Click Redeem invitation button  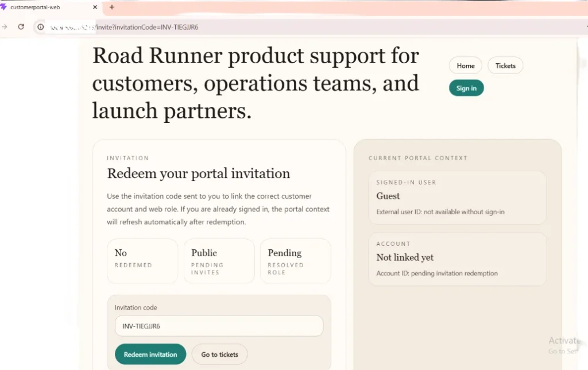150,354
